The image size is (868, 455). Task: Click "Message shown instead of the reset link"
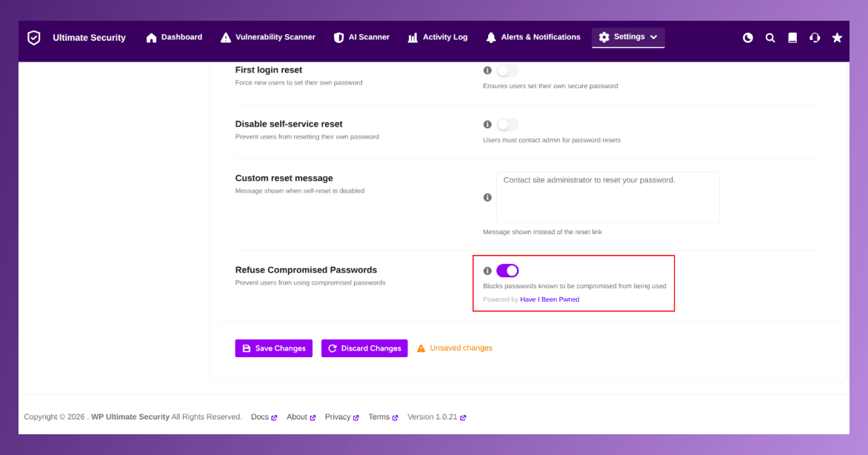click(x=542, y=232)
